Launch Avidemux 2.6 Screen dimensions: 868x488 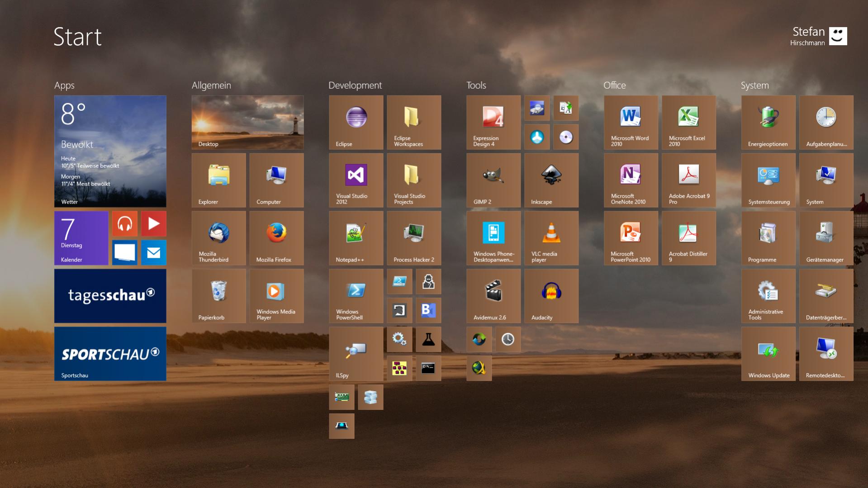click(x=494, y=296)
